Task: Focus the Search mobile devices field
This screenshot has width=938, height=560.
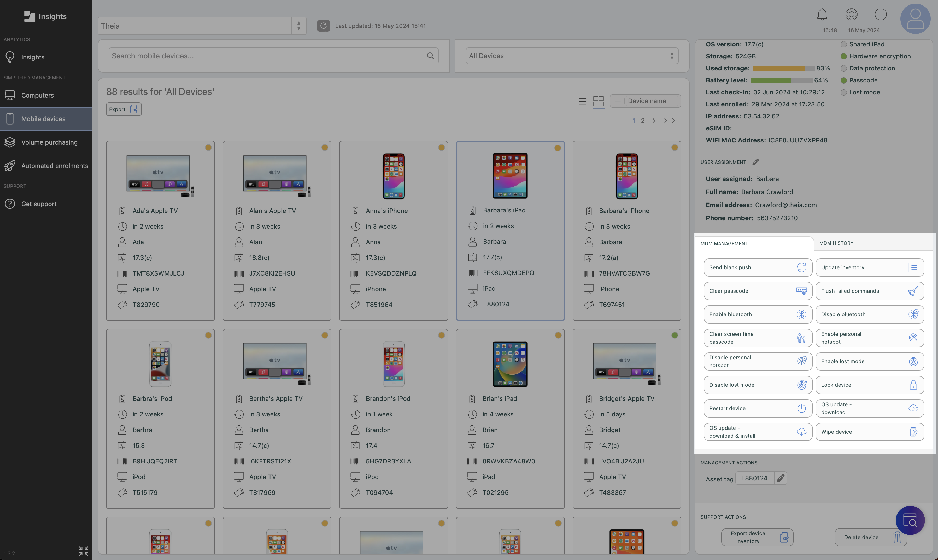Action: (x=266, y=56)
